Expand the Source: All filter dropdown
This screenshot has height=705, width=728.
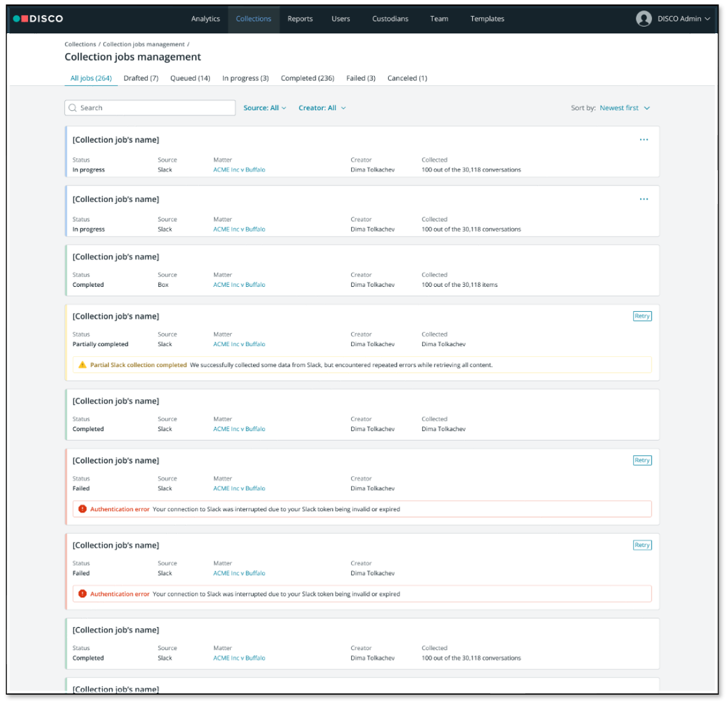[265, 108]
